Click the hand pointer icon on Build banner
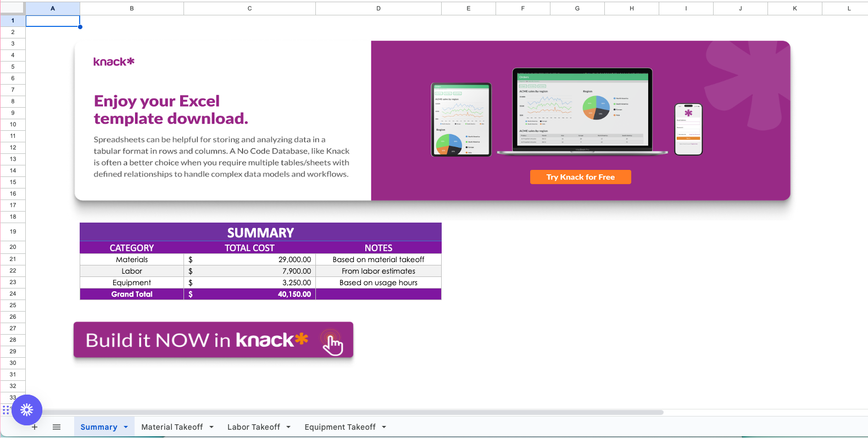The width and height of the screenshot is (868, 438). coord(332,343)
